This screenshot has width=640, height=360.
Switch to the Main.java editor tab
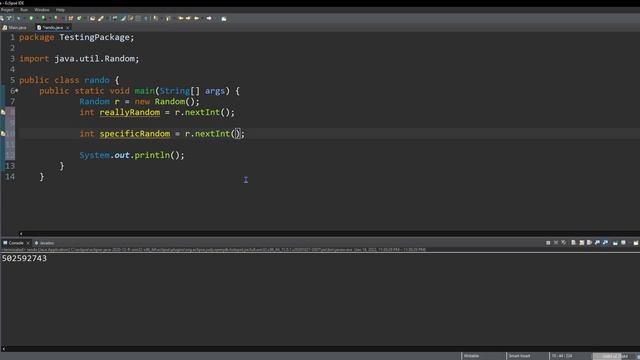(x=15, y=27)
